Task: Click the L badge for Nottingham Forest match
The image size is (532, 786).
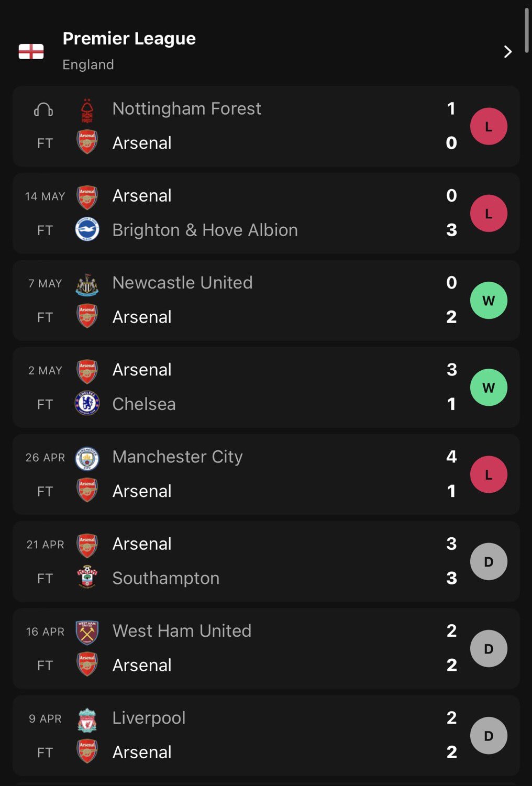Action: click(489, 126)
